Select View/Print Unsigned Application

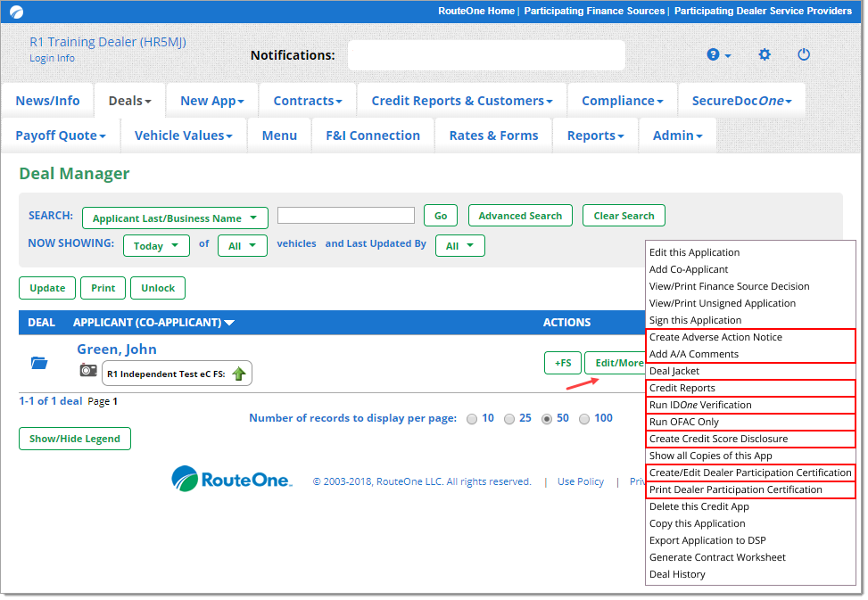(x=723, y=304)
